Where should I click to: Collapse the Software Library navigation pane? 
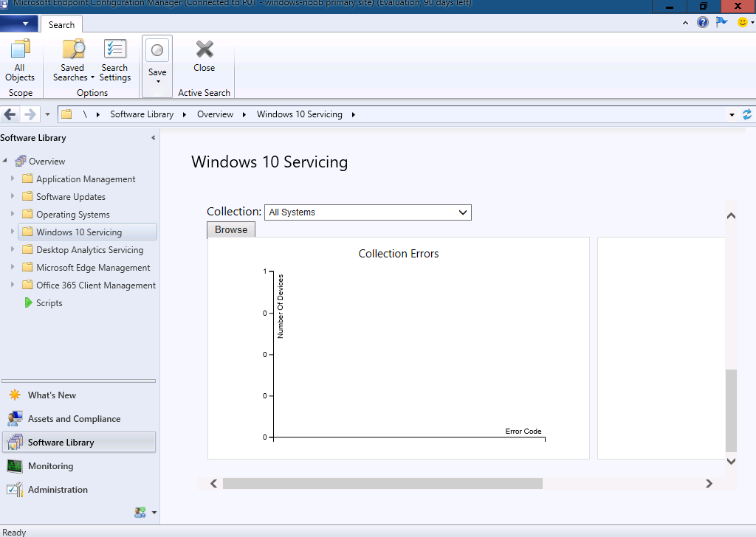[154, 138]
